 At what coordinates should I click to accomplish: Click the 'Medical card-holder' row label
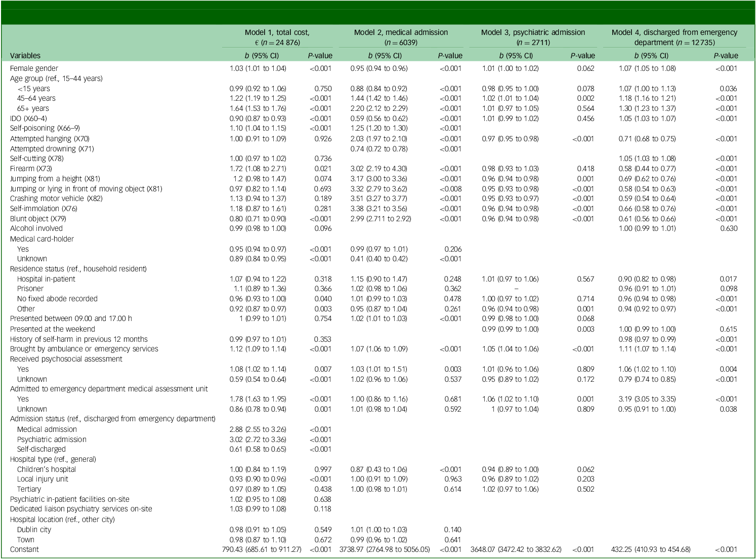[x=42, y=239]
